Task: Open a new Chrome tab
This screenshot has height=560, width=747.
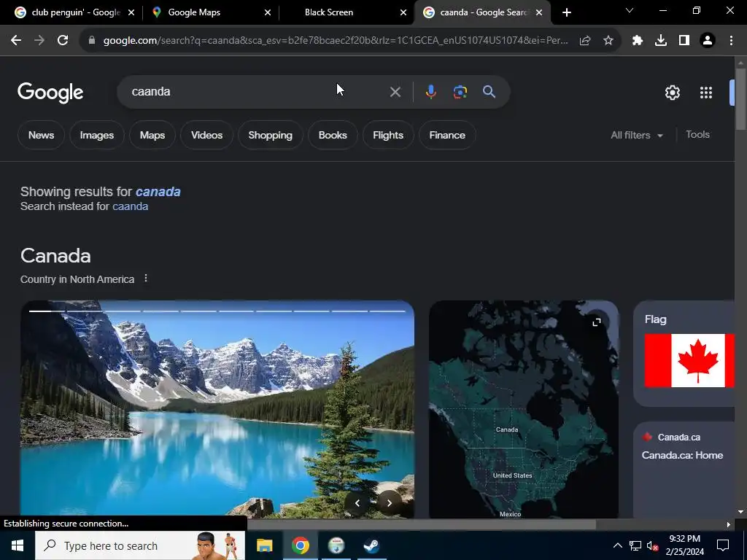Action: [566, 13]
